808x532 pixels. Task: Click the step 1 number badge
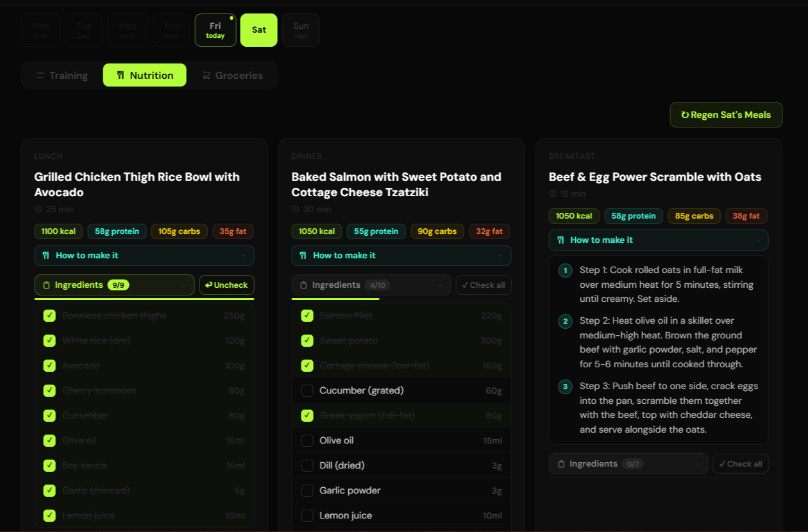[x=565, y=270]
